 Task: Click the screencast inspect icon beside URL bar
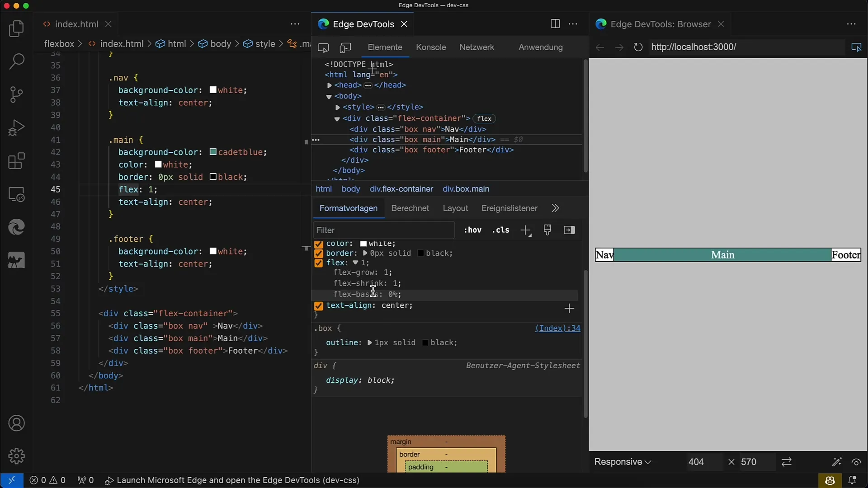(856, 47)
